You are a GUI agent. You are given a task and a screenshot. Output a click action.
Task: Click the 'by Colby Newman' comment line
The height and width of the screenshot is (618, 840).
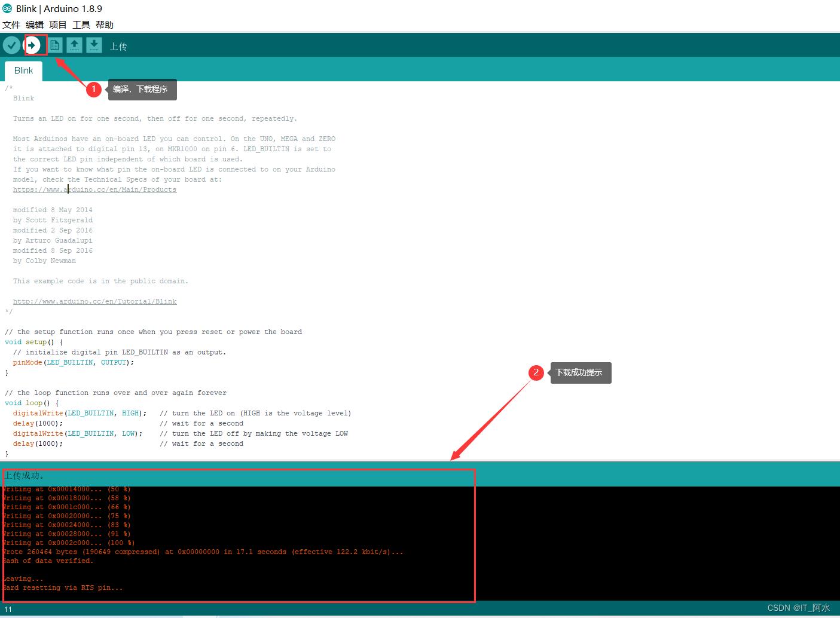pos(44,261)
